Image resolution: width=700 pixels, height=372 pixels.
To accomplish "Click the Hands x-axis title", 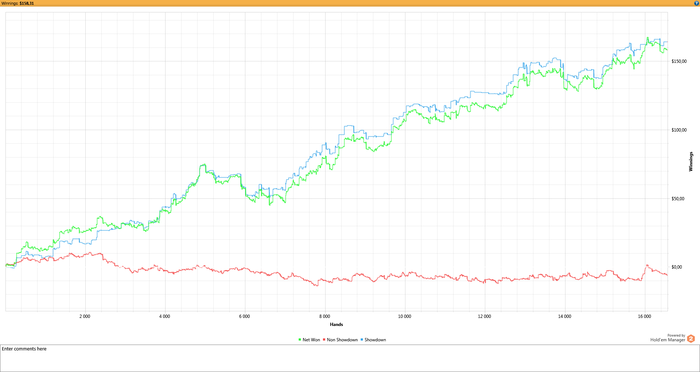I will [x=336, y=324].
